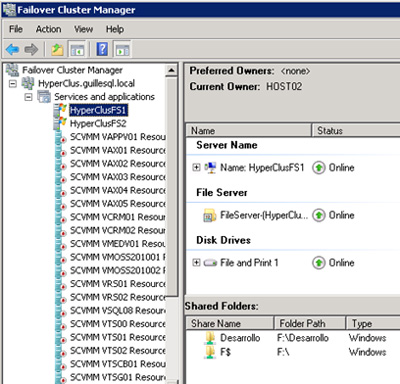
Task: Select SCVMM VRS01 Resource tree item
Action: click(118, 284)
